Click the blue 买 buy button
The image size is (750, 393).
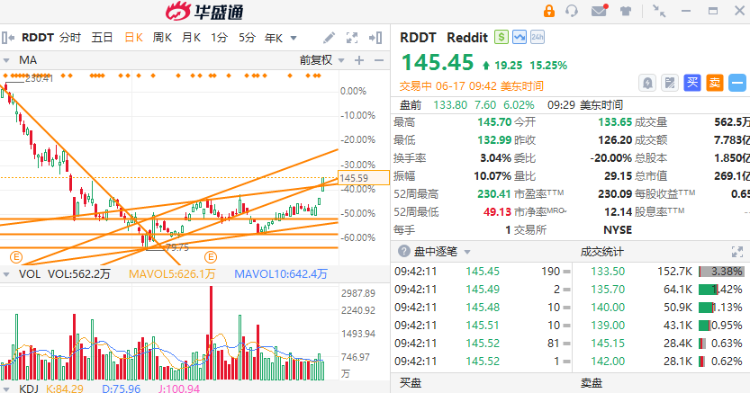point(692,83)
